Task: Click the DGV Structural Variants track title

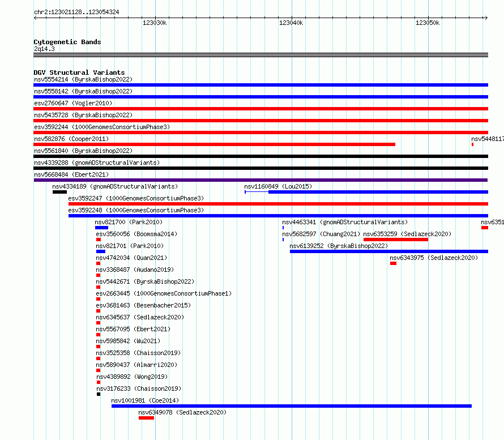Action: [x=79, y=72]
